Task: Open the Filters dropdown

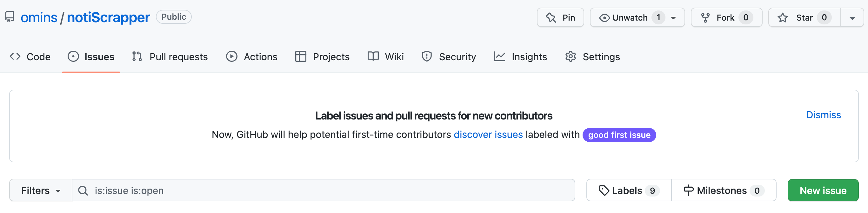Action: coord(41,190)
